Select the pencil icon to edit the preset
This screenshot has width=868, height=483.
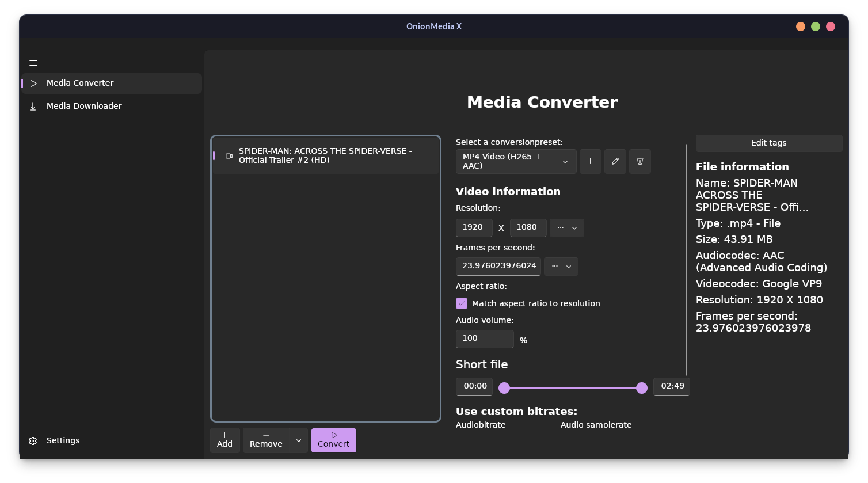pos(615,161)
